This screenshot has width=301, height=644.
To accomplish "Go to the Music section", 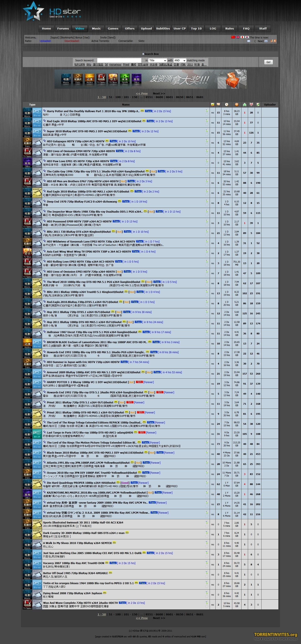I will coord(96,28).
